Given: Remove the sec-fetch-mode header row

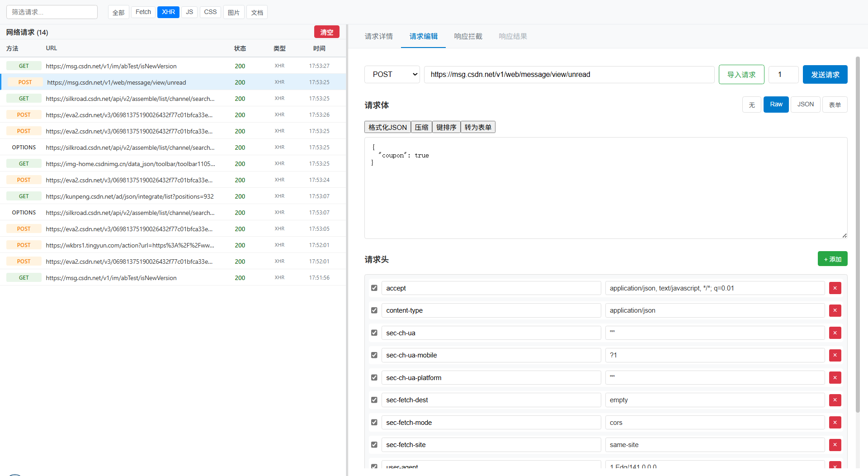Looking at the screenshot, I should 835,423.
